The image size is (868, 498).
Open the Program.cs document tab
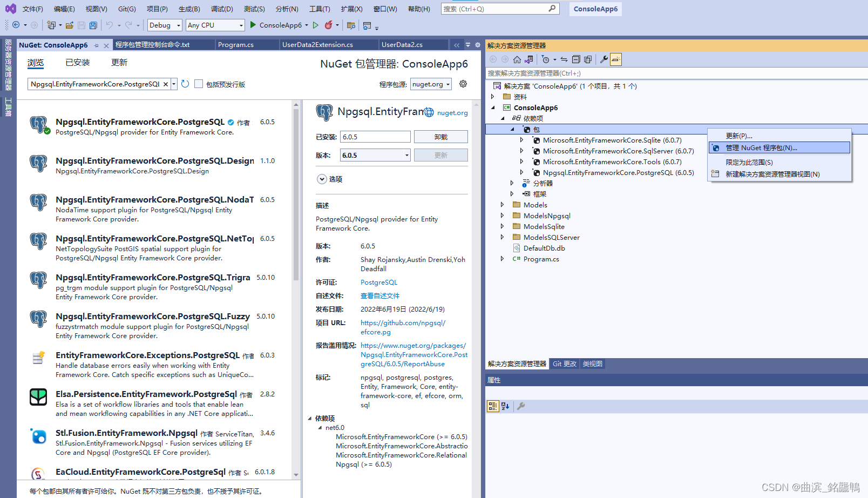pyautogui.click(x=236, y=45)
